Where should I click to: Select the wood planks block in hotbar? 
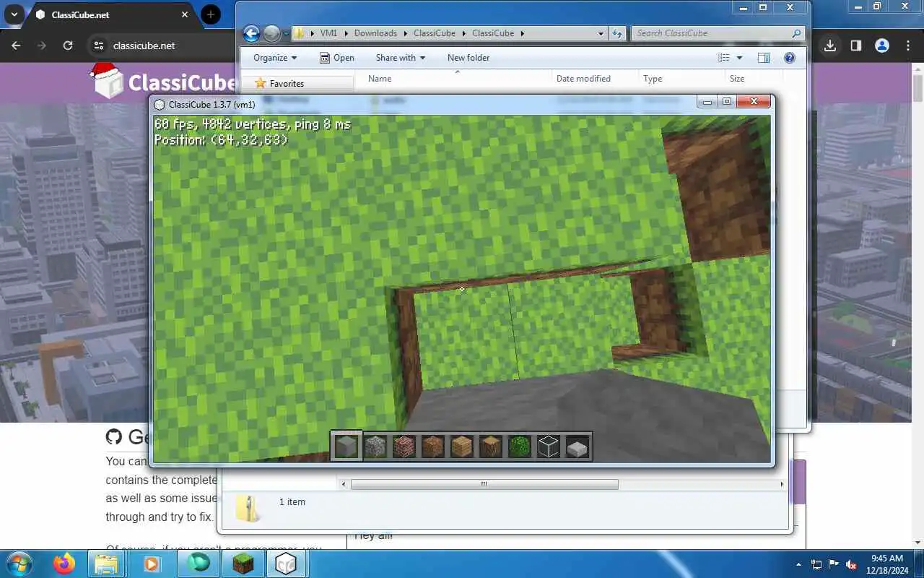click(462, 447)
